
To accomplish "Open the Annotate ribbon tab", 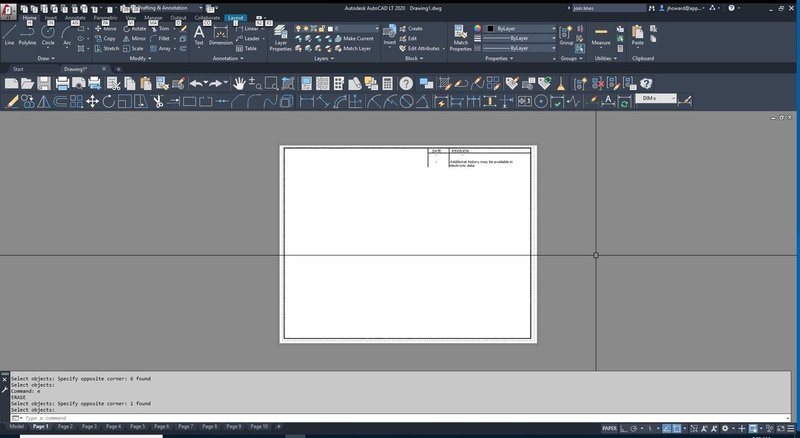I will click(x=74, y=18).
